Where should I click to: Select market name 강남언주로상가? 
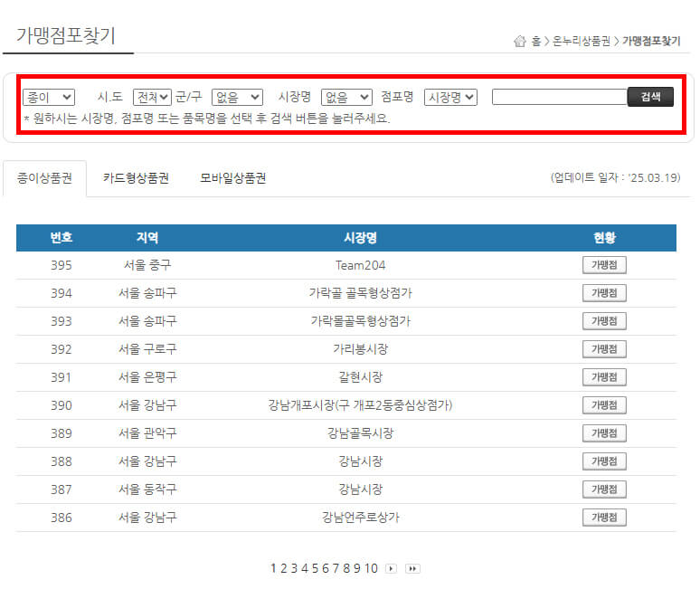click(x=360, y=518)
